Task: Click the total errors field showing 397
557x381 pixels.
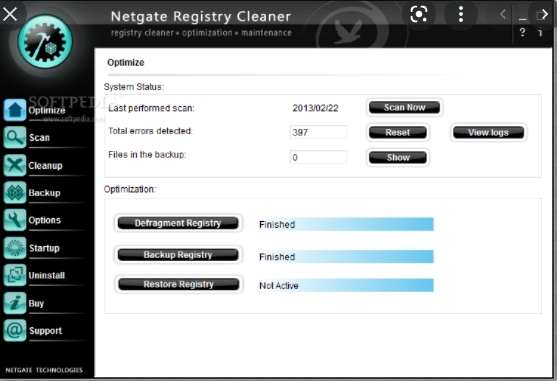Action: 318,132
